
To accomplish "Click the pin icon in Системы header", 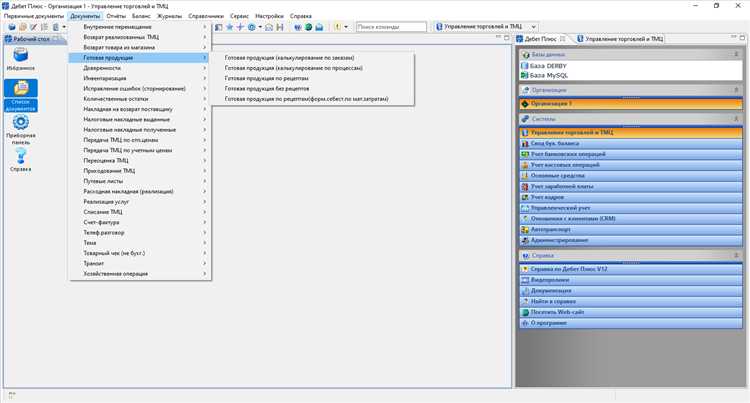I will click(x=736, y=119).
